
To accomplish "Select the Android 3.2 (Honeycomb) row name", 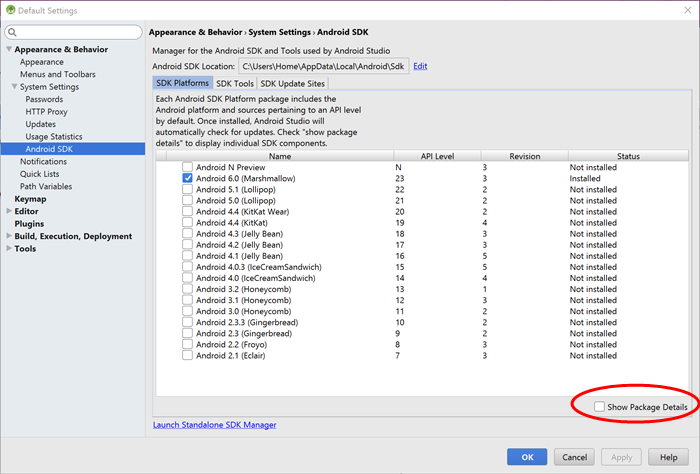I will [243, 289].
